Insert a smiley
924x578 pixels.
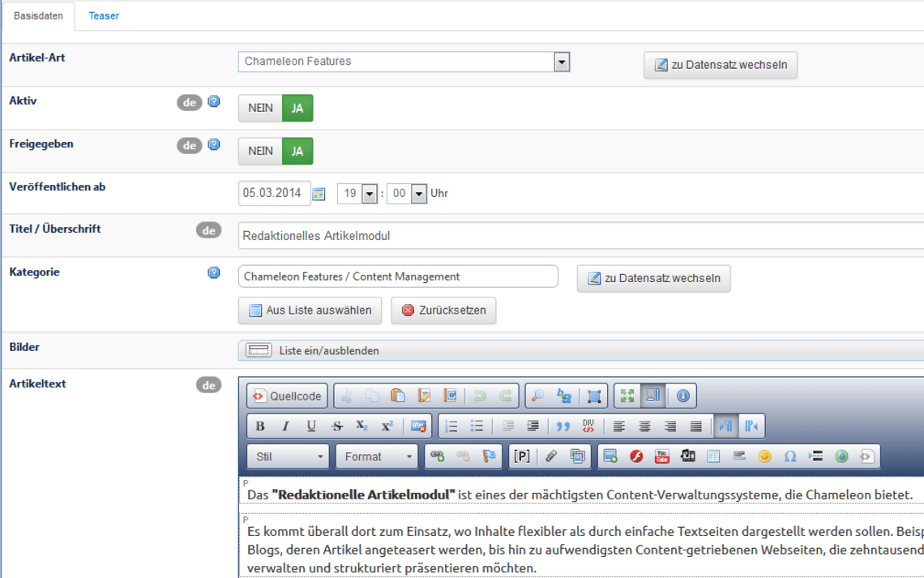point(764,456)
